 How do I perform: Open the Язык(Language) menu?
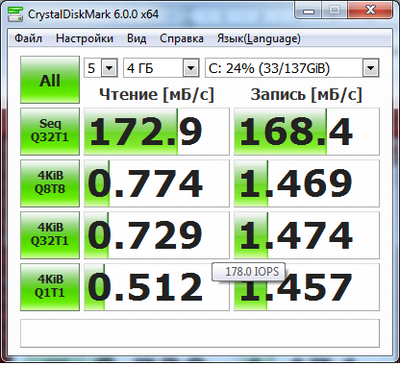259,38
